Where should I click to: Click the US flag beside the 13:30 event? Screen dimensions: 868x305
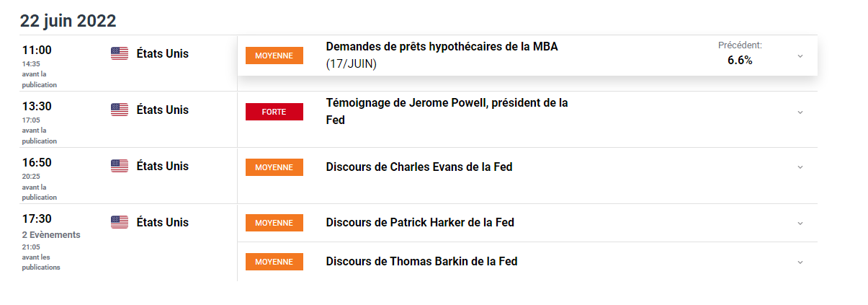[120, 110]
